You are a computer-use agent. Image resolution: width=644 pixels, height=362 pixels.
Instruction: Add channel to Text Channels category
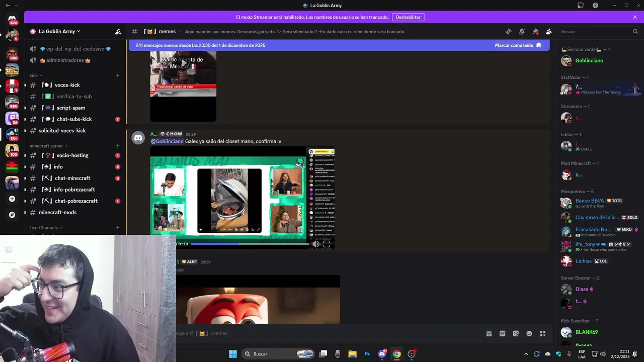118,228
